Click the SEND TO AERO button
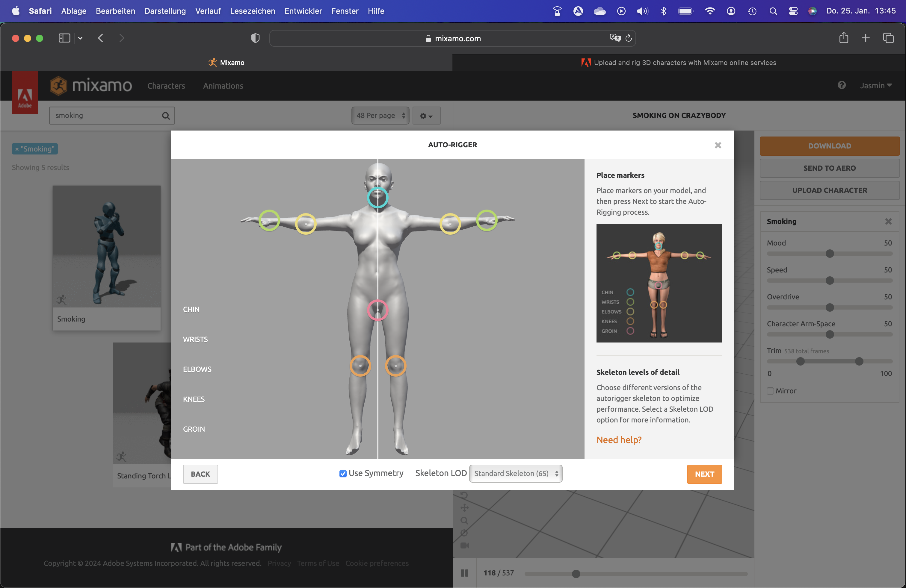 point(830,168)
